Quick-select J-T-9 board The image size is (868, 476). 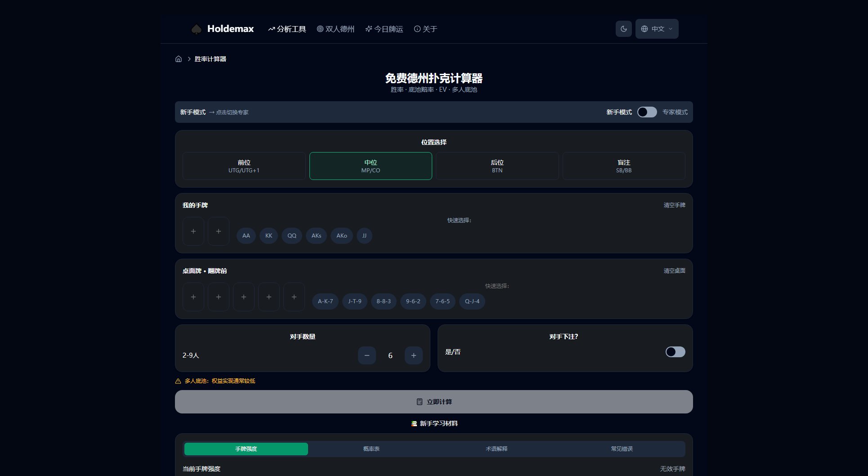pos(354,301)
